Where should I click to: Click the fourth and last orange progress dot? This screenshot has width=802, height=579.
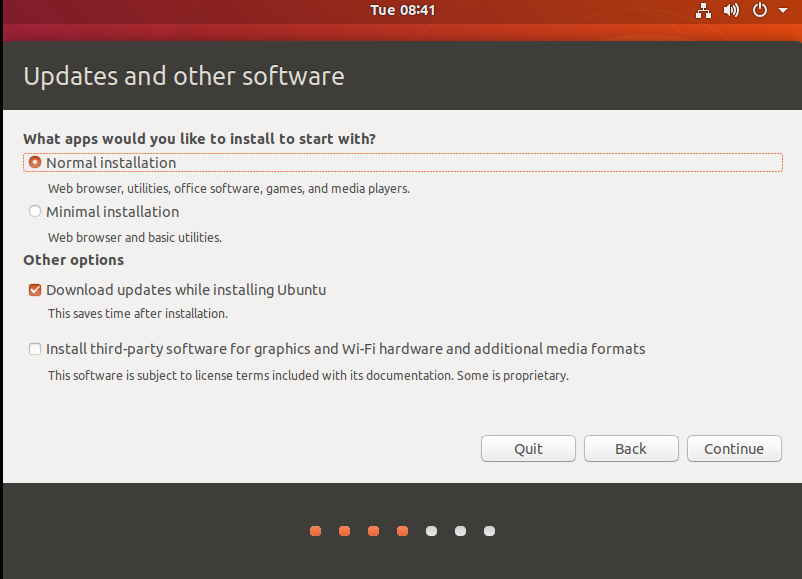402,531
